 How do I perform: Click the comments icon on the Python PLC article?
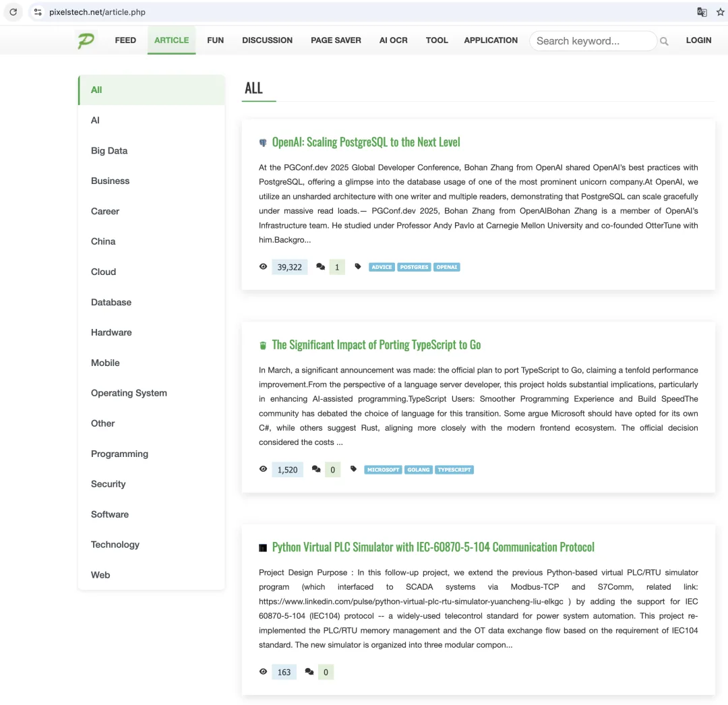[309, 671]
